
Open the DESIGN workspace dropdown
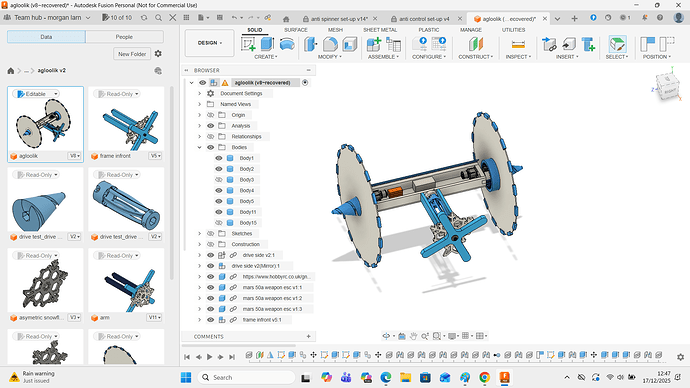point(209,43)
